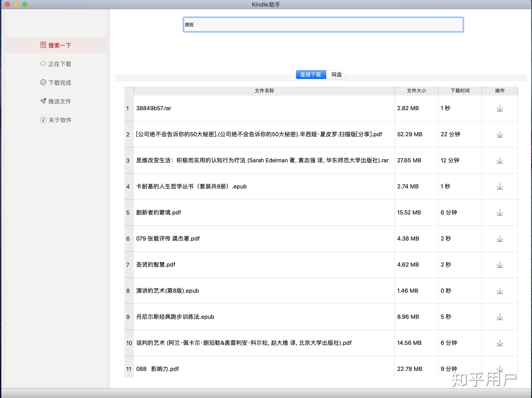Select file name 演讲的艺术(第8版).epub
This screenshot has width=532, height=398.
[x=167, y=291]
